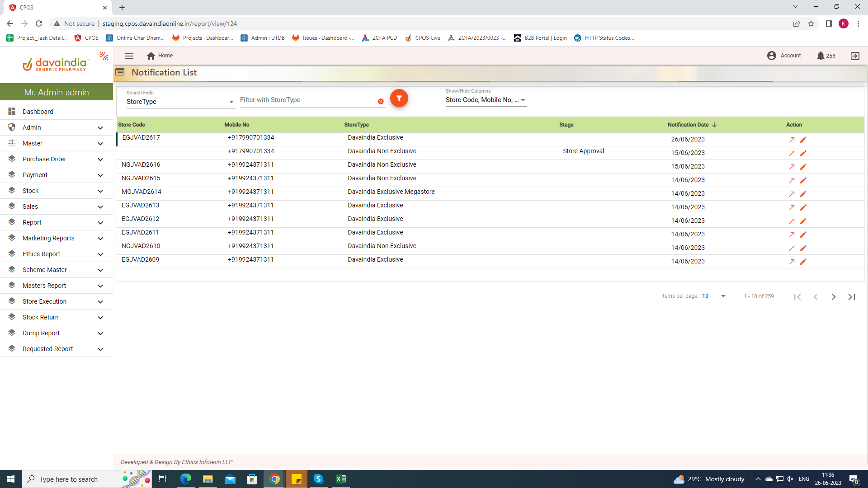Clear the StoreType filter text
The image size is (868, 488).
(381, 102)
